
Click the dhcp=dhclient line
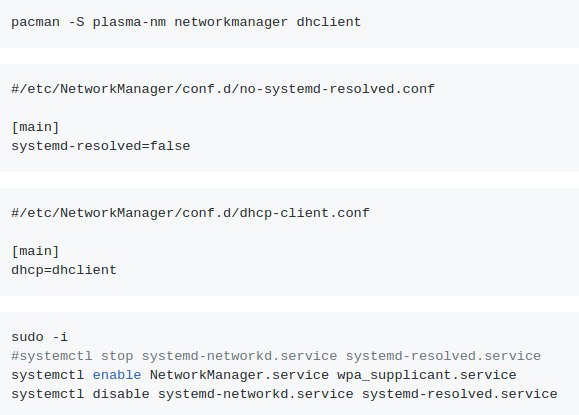click(64, 270)
